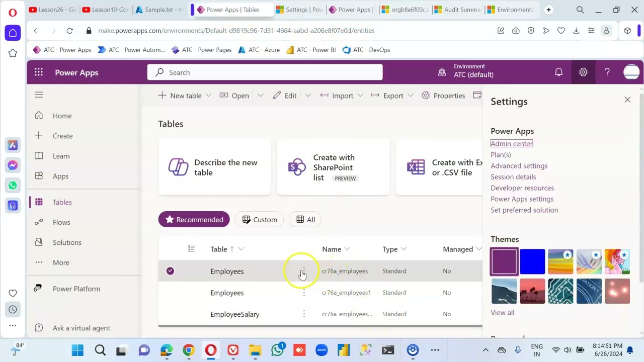Click the New table button
This screenshot has width=644, height=362.
tap(180, 96)
